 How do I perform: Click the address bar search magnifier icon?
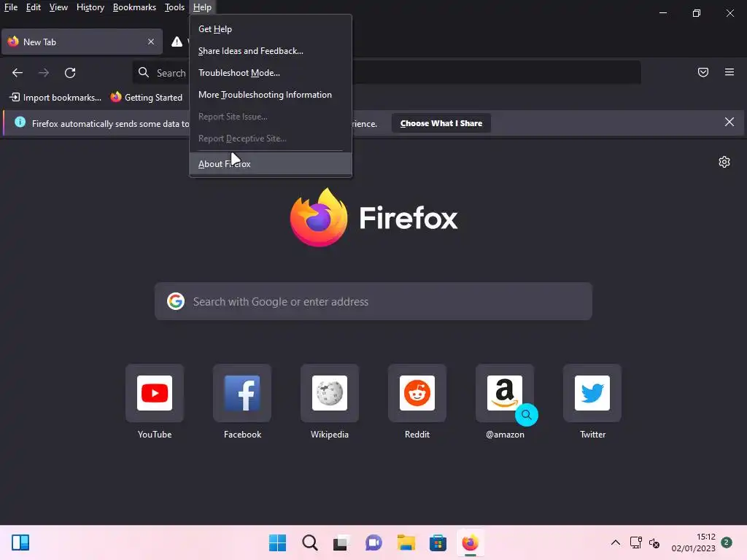point(144,72)
